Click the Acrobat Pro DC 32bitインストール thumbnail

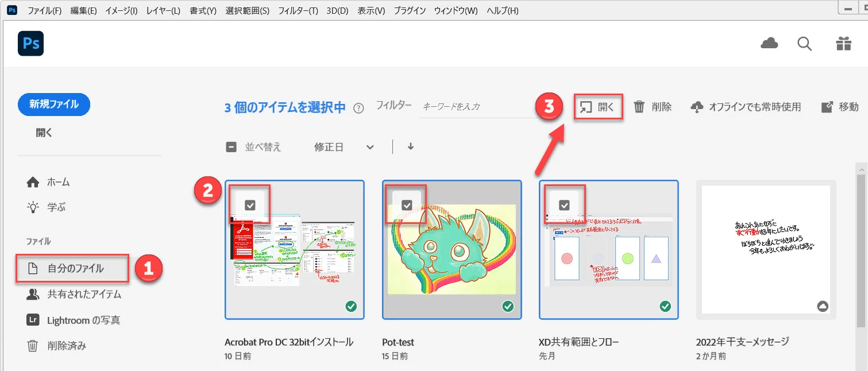(x=295, y=249)
